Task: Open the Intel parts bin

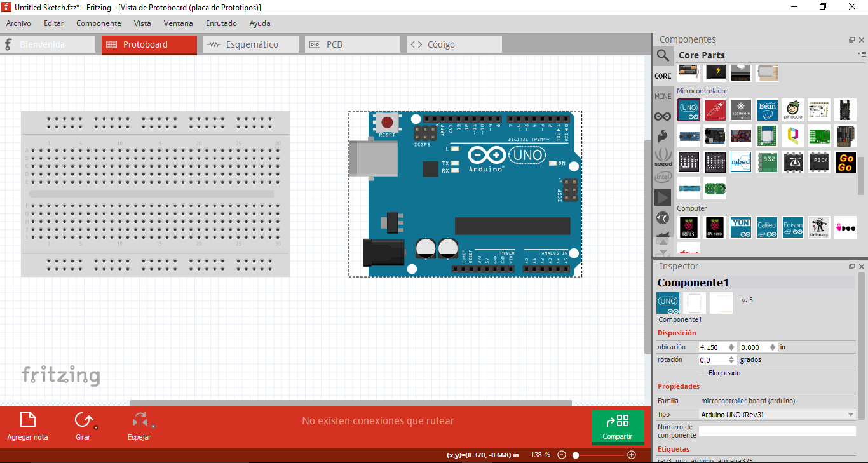Action: tap(663, 177)
